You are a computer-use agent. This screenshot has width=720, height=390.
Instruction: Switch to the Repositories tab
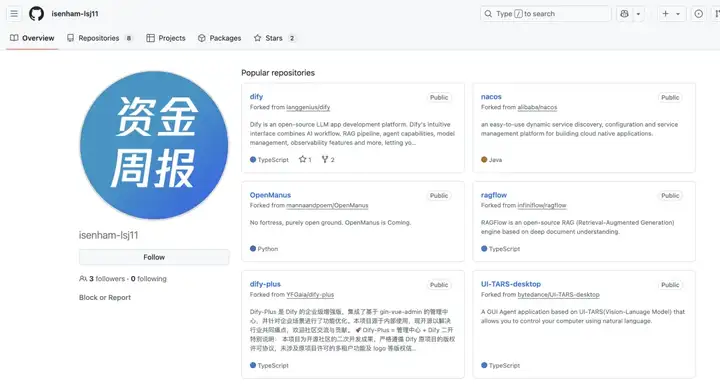pyautogui.click(x=99, y=38)
